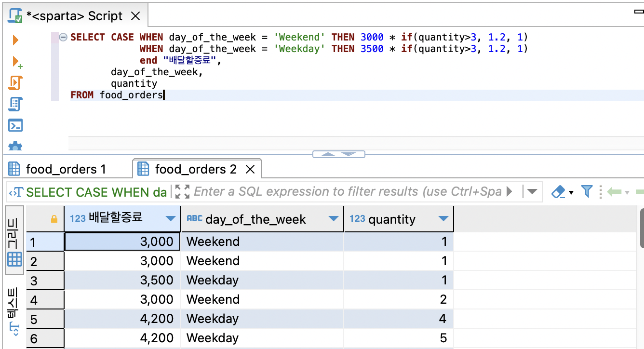Click the results grid vertical scrollbar
644x349 pixels.
tap(641, 229)
